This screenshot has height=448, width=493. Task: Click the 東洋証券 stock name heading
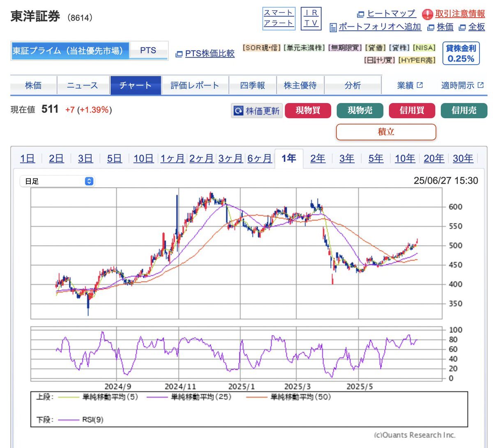[35, 16]
